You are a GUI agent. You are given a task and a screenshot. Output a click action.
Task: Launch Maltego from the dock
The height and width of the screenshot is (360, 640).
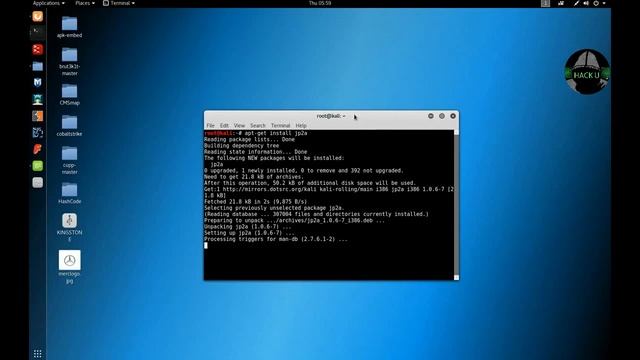pos(38,132)
